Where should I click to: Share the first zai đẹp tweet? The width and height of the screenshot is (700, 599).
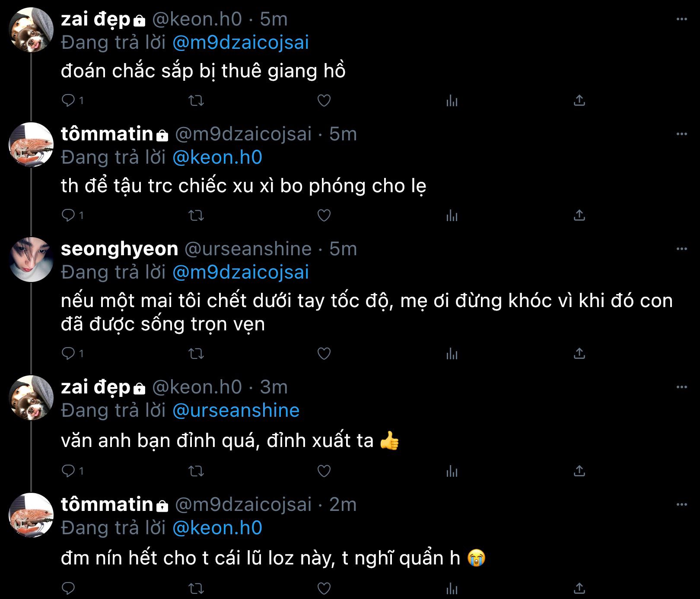tap(579, 101)
